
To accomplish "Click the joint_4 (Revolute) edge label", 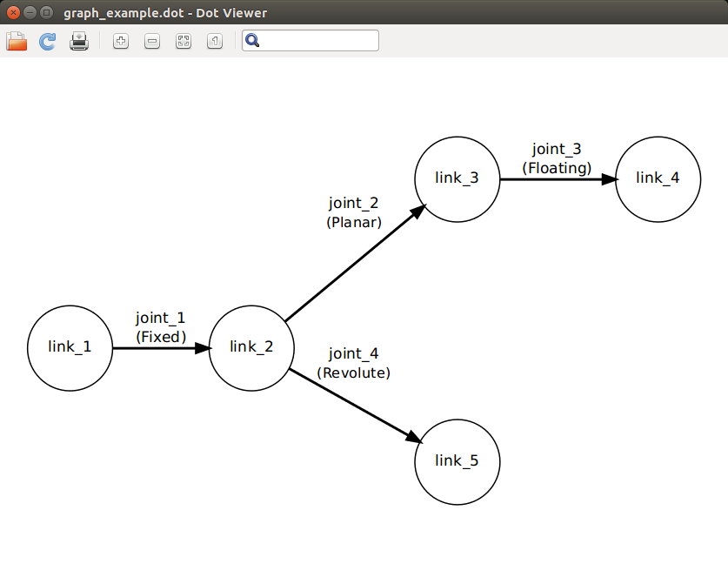I will (x=354, y=364).
